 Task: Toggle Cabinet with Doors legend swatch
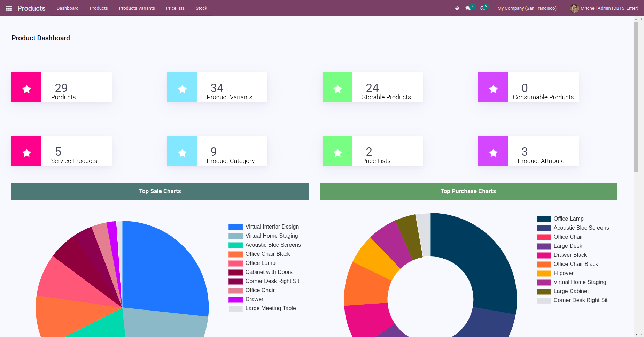click(x=235, y=273)
